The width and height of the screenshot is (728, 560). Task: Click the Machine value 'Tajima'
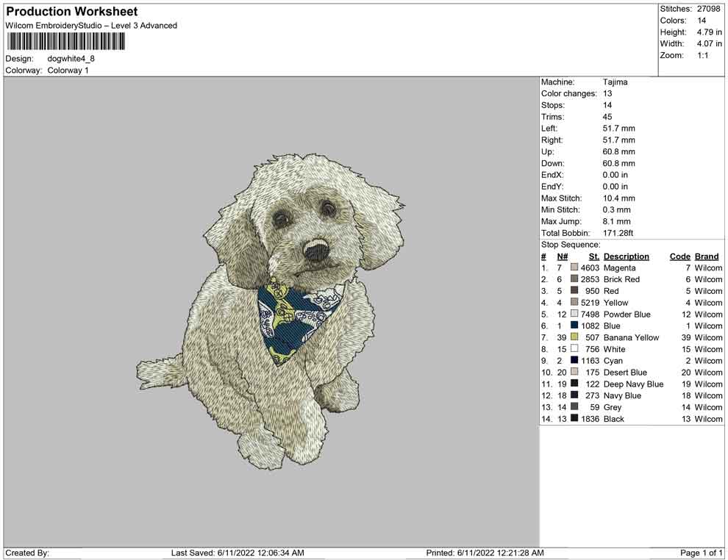point(615,82)
